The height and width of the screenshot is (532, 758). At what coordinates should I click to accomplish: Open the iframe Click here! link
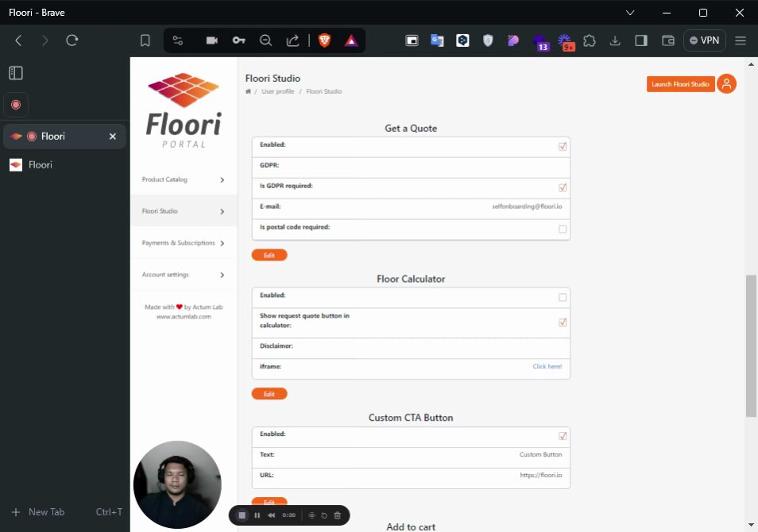[547, 366]
